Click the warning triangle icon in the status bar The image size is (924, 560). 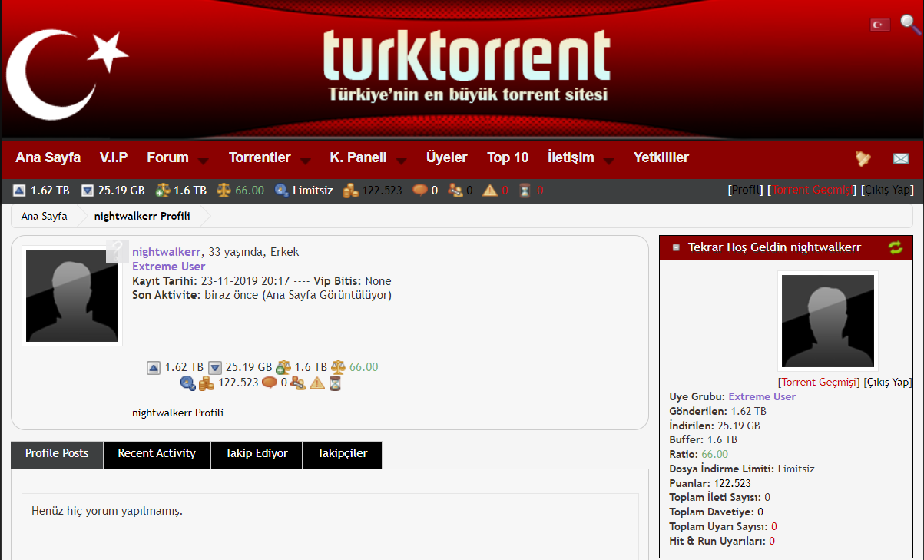[x=490, y=191]
